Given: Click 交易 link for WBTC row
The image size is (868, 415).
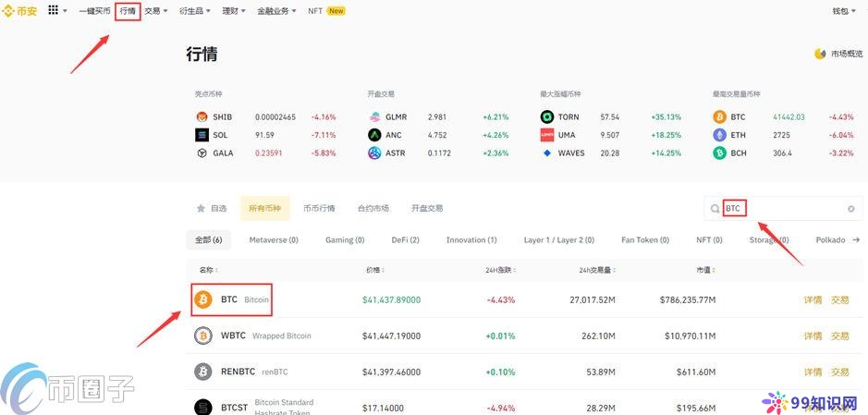Looking at the screenshot, I should tap(839, 336).
